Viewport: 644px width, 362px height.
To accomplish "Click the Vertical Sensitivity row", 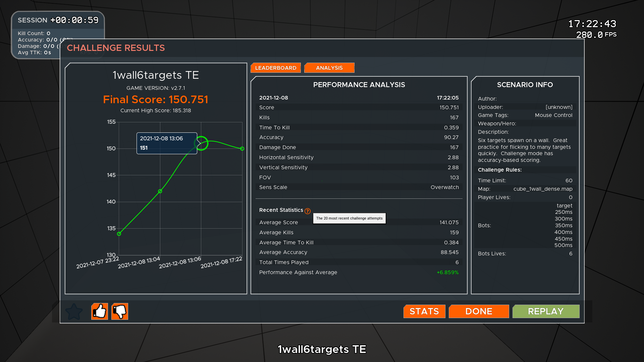I will tap(359, 168).
